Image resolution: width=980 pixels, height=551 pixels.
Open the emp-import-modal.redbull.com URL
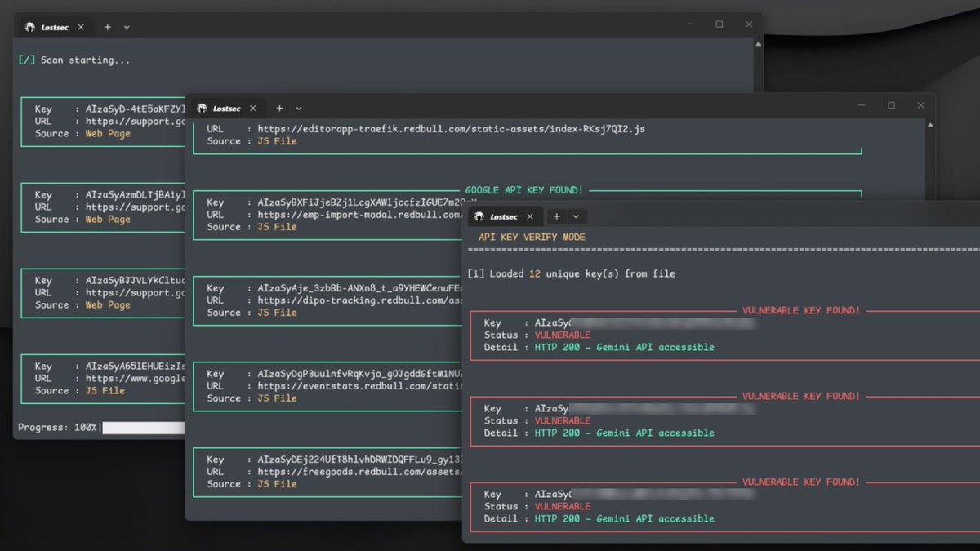tap(360, 215)
